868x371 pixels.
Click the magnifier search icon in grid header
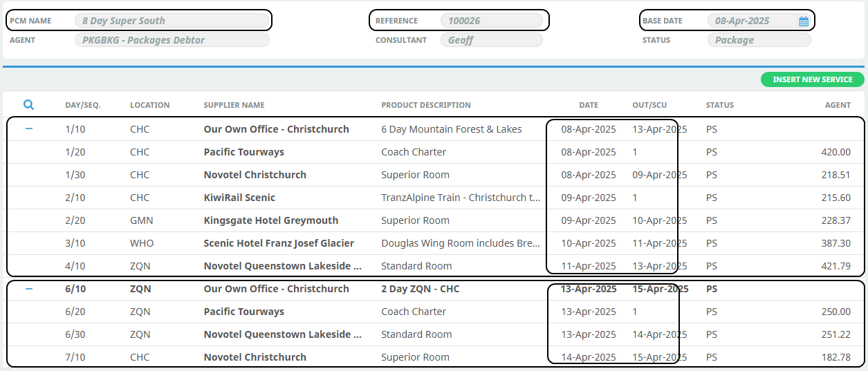click(x=28, y=105)
